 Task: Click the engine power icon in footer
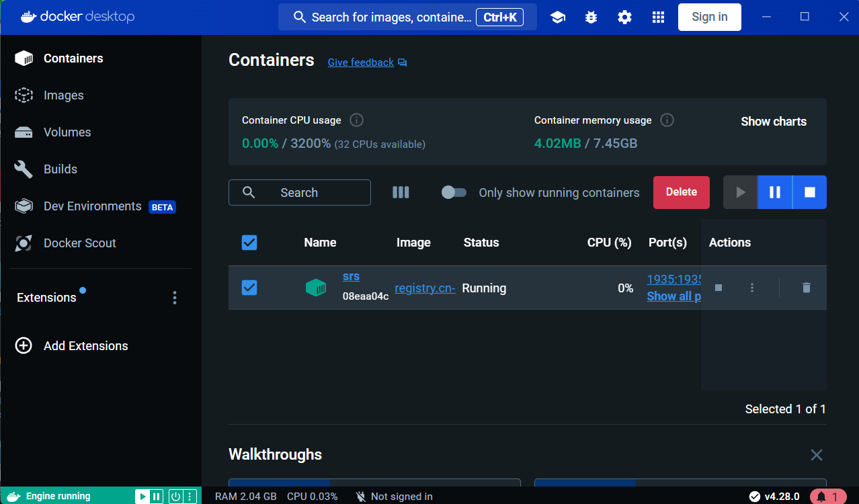[x=175, y=497]
